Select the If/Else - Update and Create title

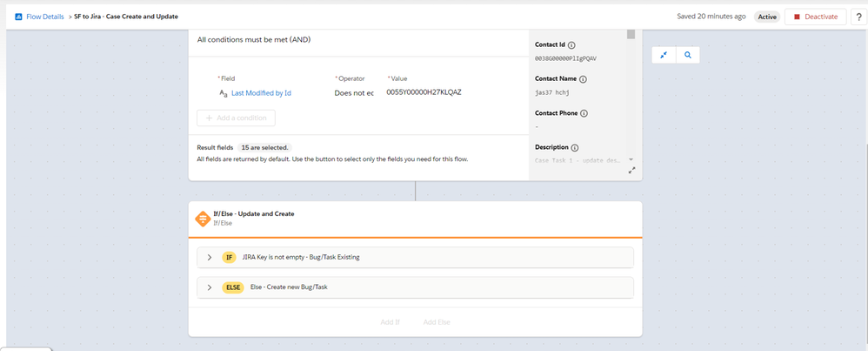coord(254,213)
